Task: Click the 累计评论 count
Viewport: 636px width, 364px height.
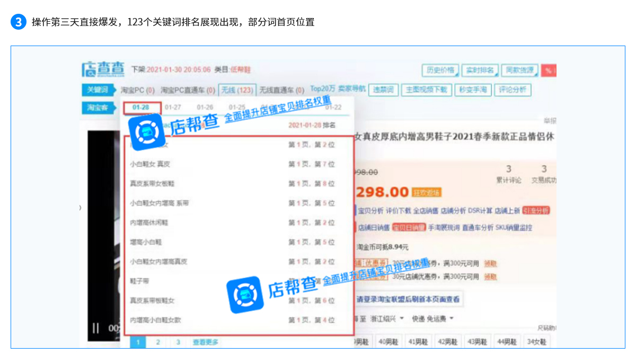Action: tap(508, 174)
